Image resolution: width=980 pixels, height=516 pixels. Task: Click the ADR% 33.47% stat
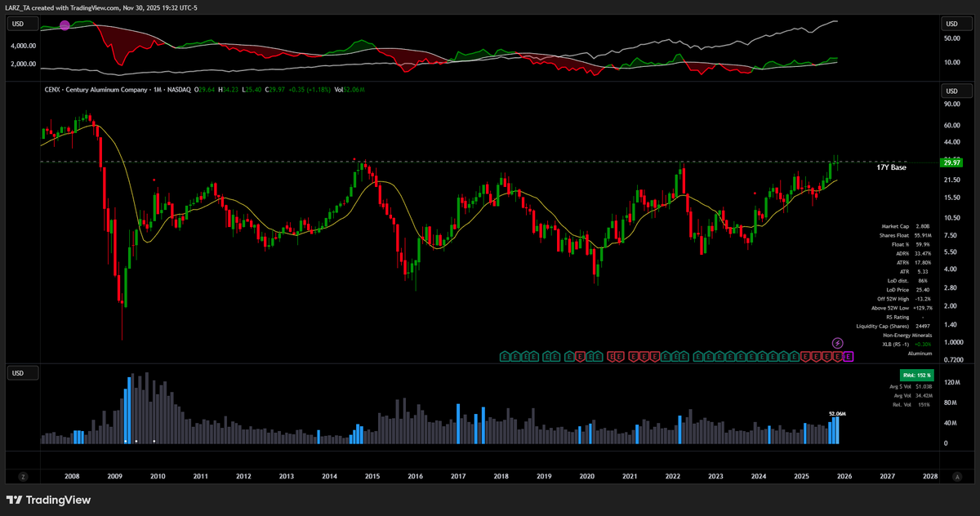point(914,254)
